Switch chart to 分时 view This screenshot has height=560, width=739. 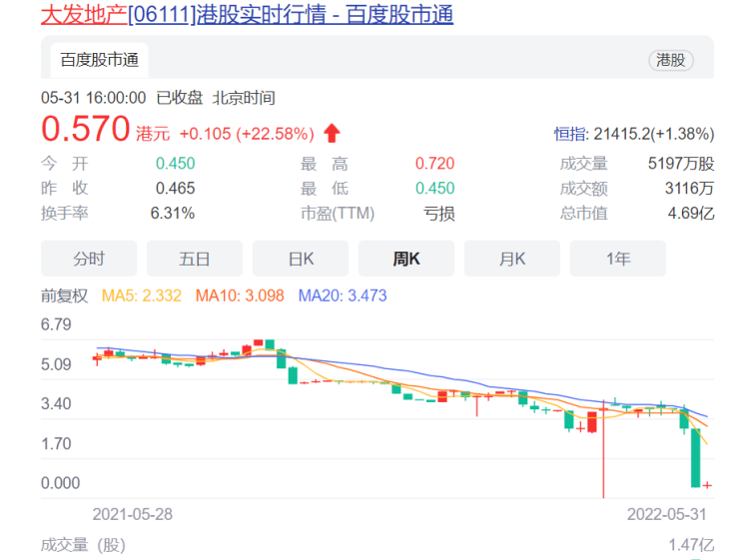88,259
